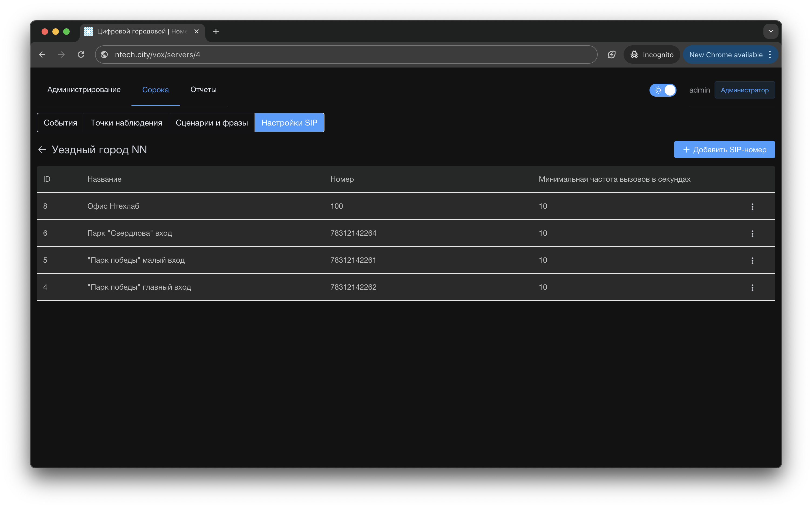The height and width of the screenshot is (508, 812).
Task: Click the site info icon in address bar
Action: pyautogui.click(x=104, y=55)
